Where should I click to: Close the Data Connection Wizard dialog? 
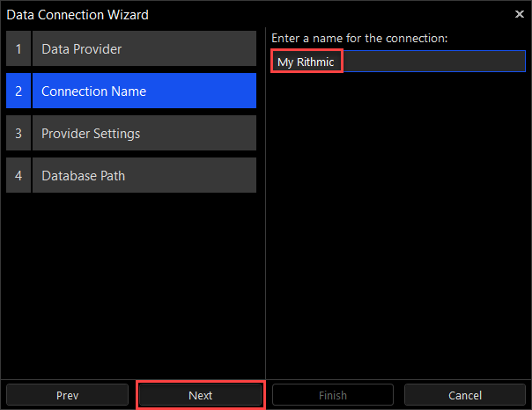[x=519, y=14]
